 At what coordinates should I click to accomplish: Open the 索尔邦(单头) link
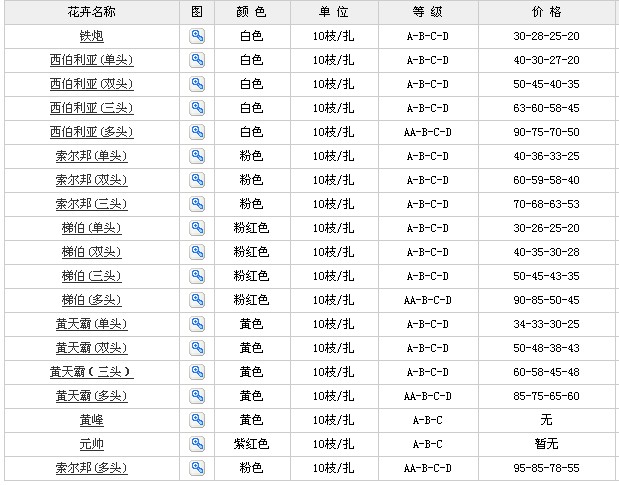pyautogui.click(x=92, y=156)
